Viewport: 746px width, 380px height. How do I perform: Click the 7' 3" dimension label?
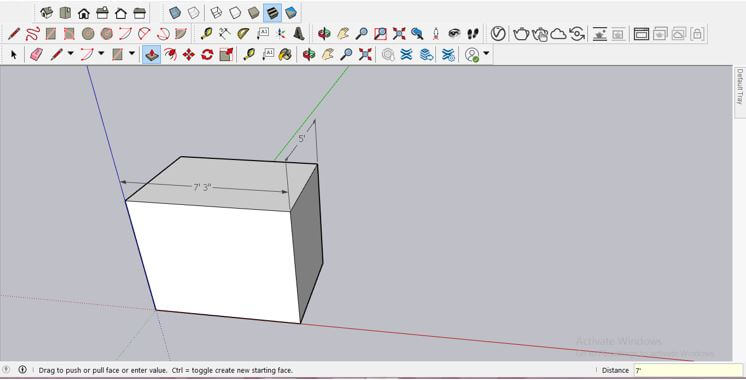pyautogui.click(x=202, y=187)
